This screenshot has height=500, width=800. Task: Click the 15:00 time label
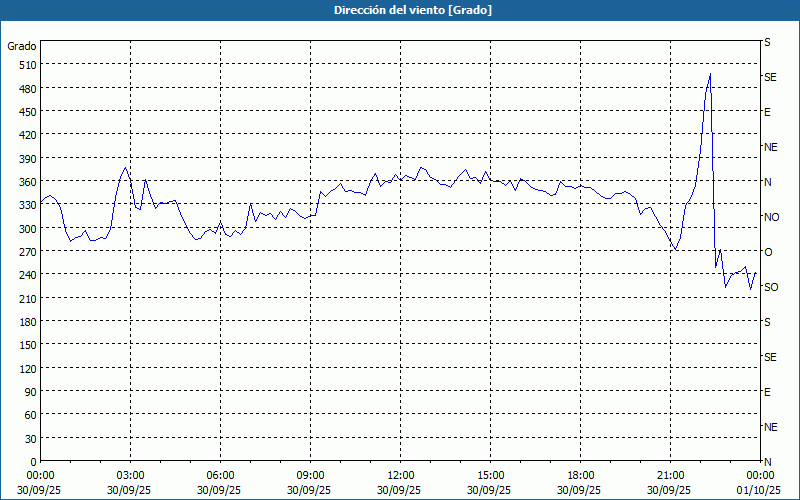[x=490, y=475]
